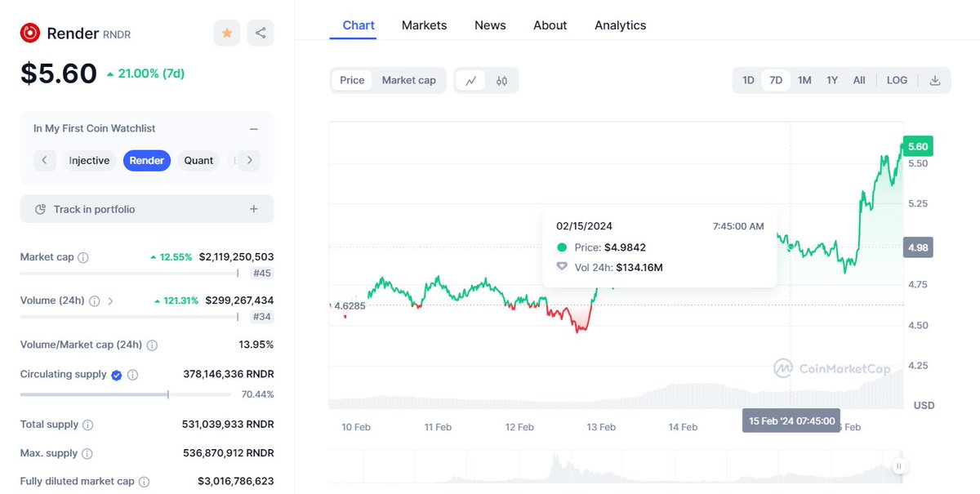Open Max. supply info icon
Viewport: 980px width, 494px height.
click(x=87, y=453)
